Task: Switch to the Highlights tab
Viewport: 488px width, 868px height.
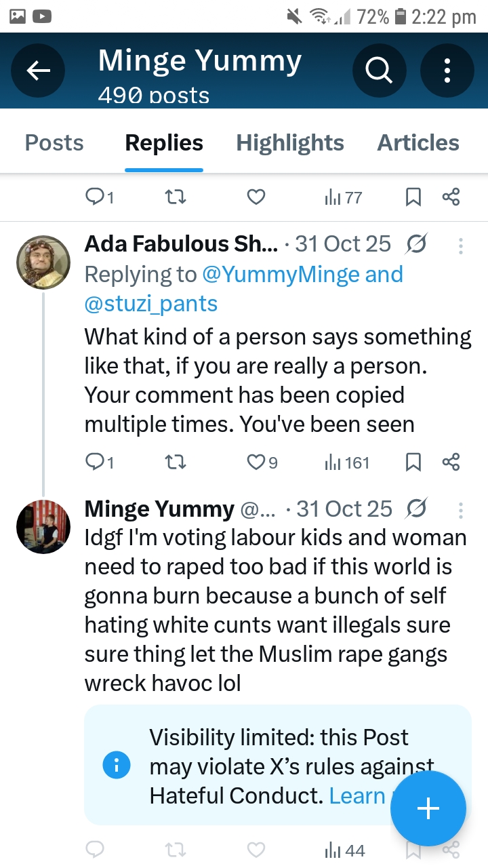Action: (290, 143)
